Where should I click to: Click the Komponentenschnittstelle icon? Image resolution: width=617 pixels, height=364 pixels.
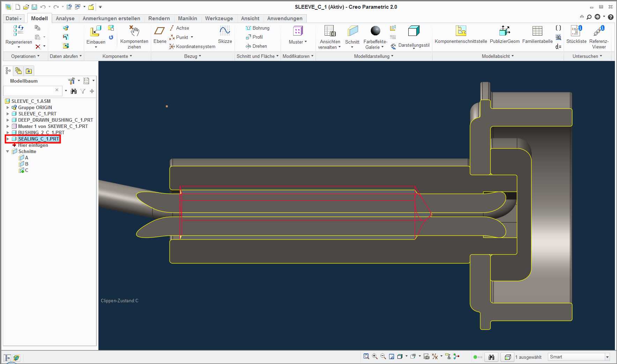tap(461, 31)
